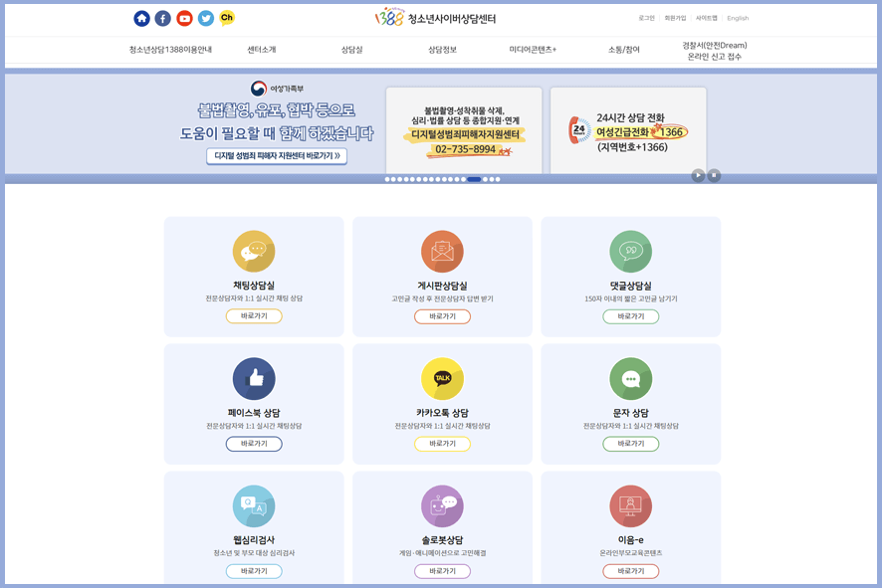Click the 이음-e title text
Viewport: 882px width, 588px height.
[x=630, y=539]
